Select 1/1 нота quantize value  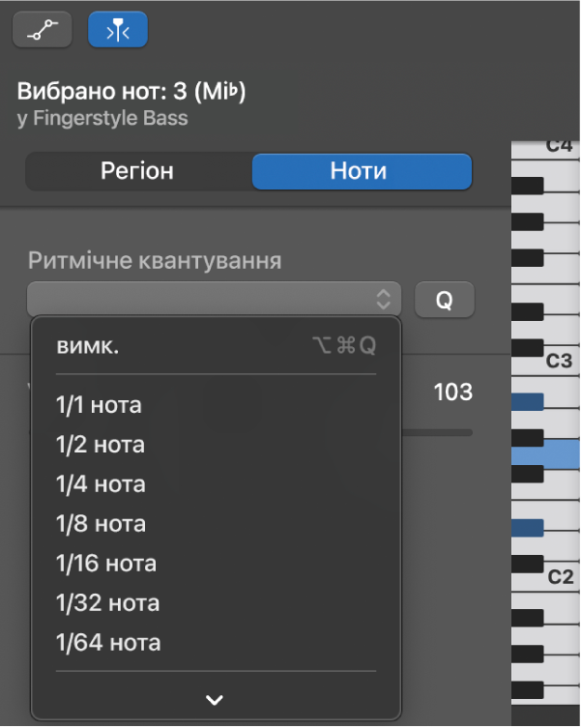pyautogui.click(x=216, y=405)
